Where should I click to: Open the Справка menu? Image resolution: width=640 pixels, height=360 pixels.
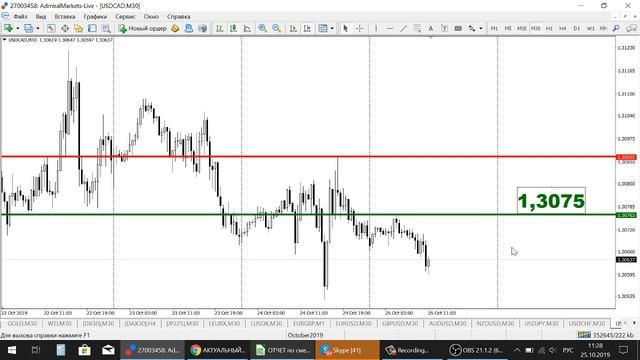click(x=178, y=17)
